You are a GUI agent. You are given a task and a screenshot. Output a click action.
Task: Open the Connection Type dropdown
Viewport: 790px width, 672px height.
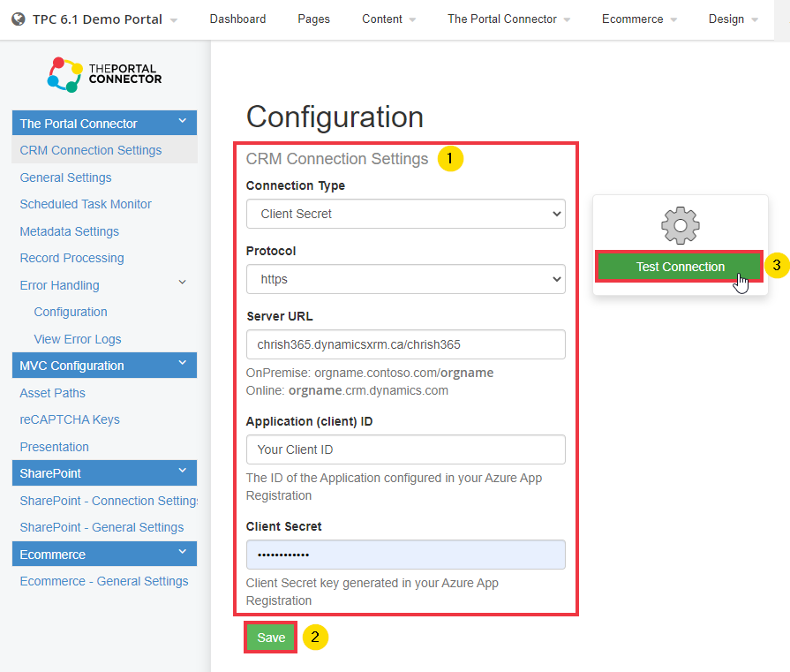[405, 214]
